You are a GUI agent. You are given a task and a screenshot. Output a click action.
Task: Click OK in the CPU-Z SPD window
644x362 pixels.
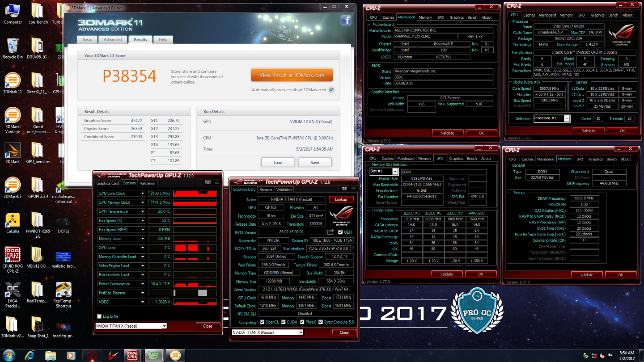coord(481,274)
